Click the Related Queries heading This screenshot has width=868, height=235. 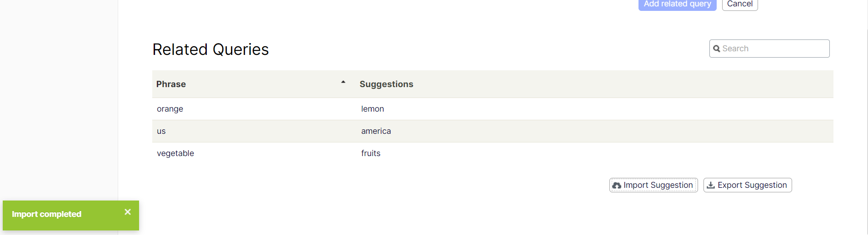(210, 49)
